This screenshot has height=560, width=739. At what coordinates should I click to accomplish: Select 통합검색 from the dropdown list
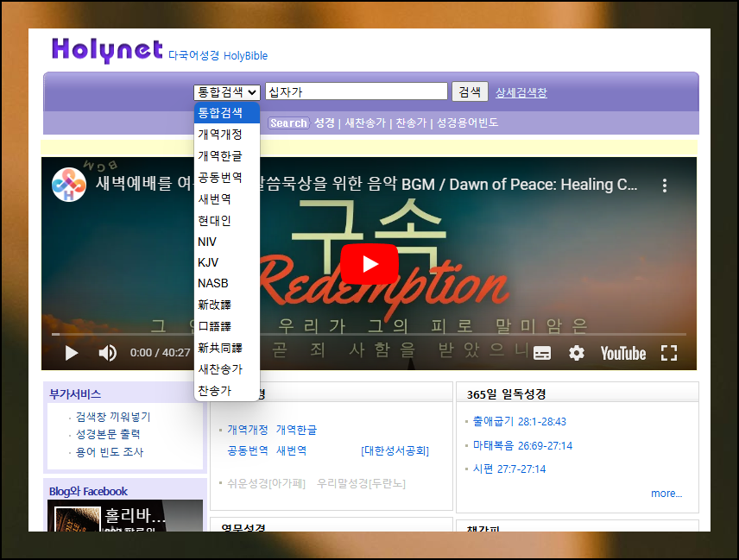tap(227, 112)
